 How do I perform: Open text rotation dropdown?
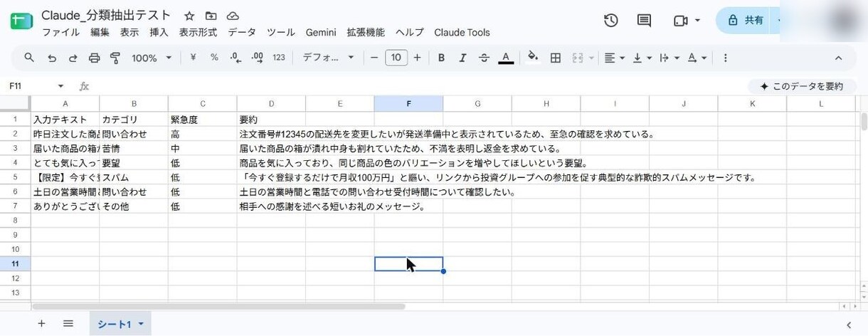coord(697,58)
